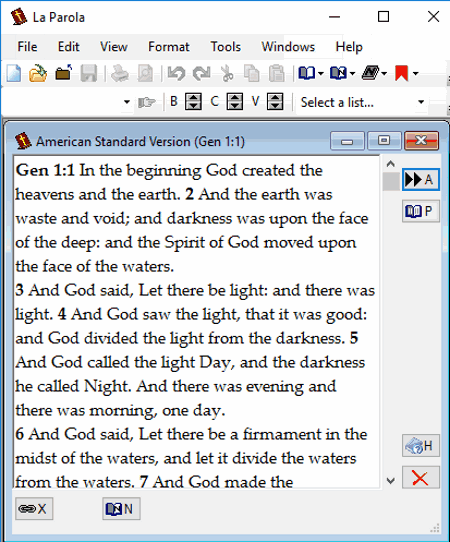Click the American Standard Version window icon
This screenshot has width=450, height=542.
pos(23,141)
